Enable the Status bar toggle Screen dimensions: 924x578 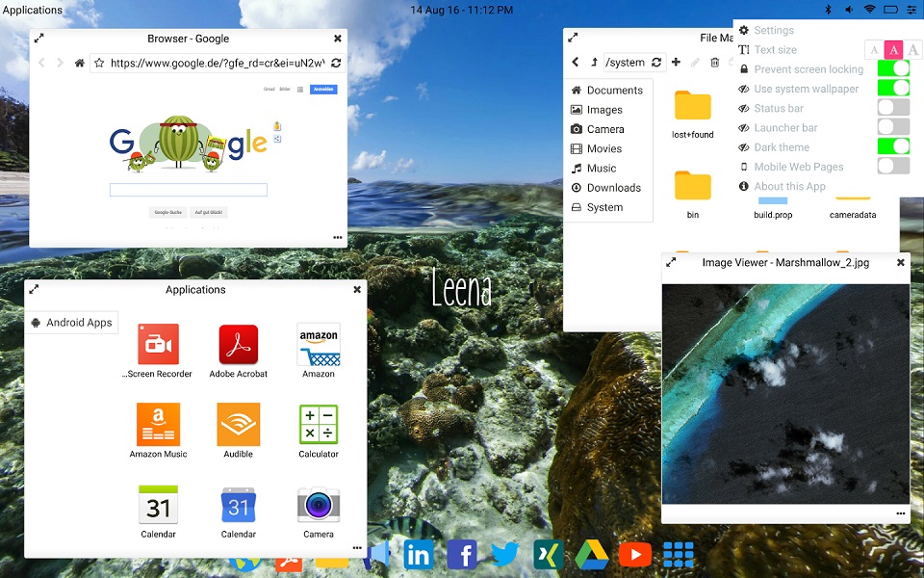[x=893, y=108]
